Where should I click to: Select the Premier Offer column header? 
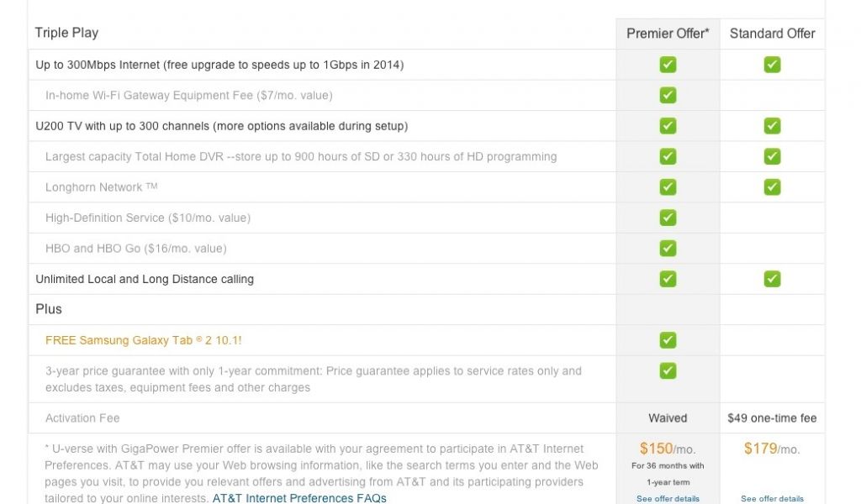click(x=668, y=34)
